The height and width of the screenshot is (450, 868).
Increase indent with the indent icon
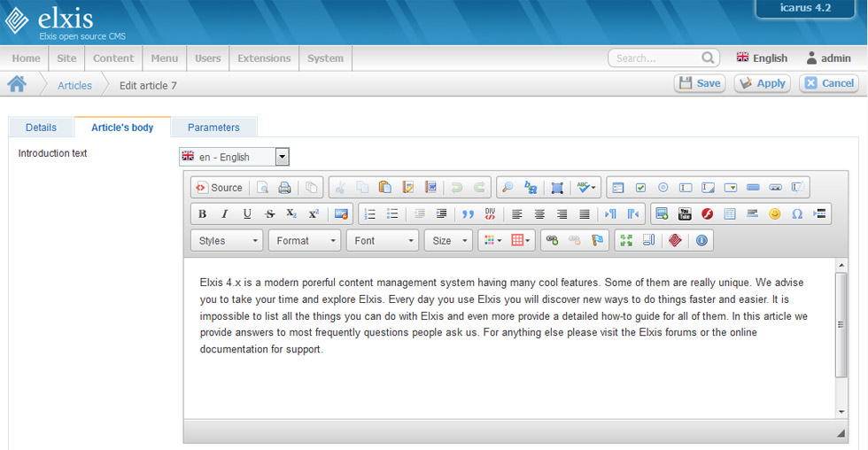coord(441,214)
